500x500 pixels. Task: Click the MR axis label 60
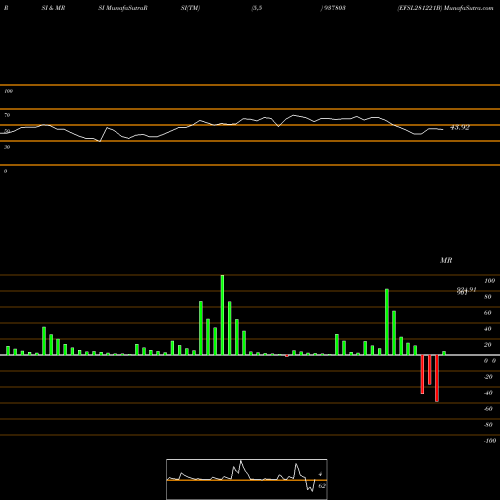click(487, 313)
